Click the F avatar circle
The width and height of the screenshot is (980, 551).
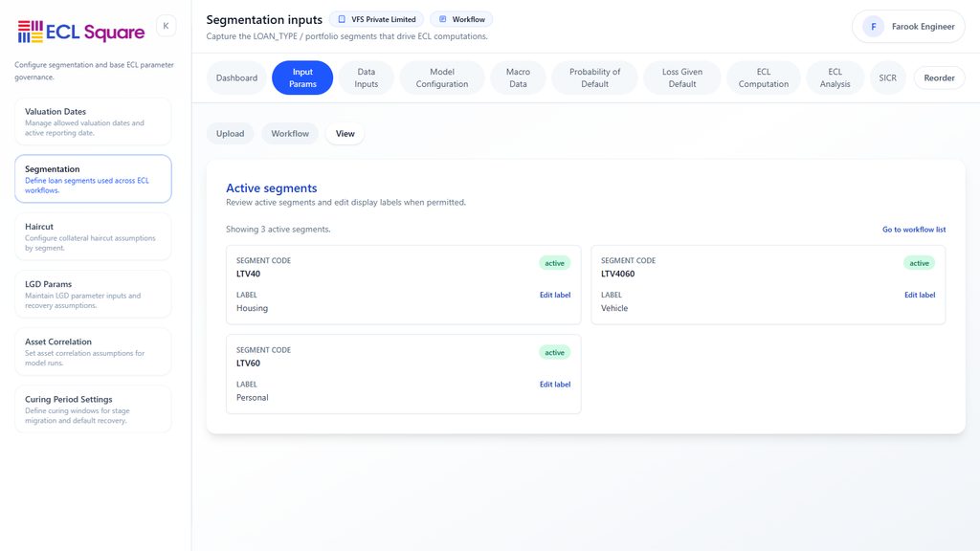(x=873, y=26)
